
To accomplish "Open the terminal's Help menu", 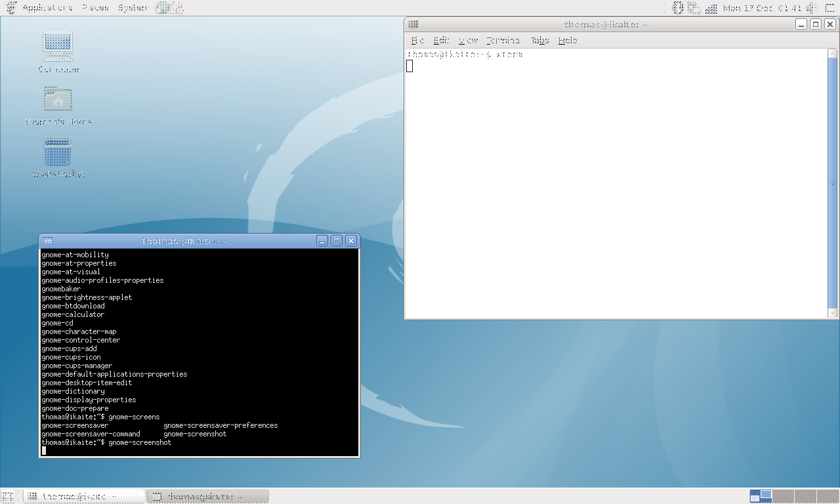I will click(568, 41).
